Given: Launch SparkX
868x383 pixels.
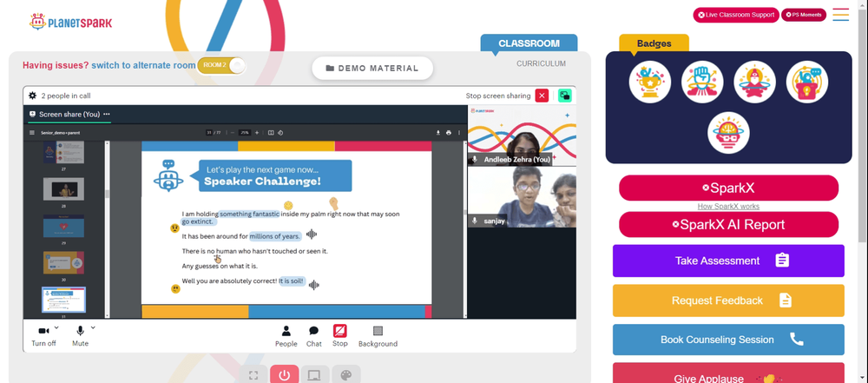Looking at the screenshot, I should tap(728, 188).
